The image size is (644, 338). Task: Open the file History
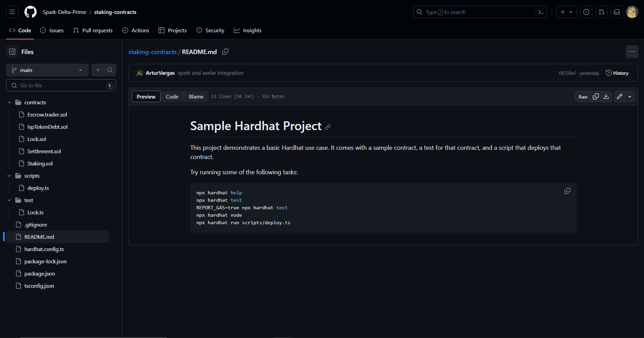(617, 73)
